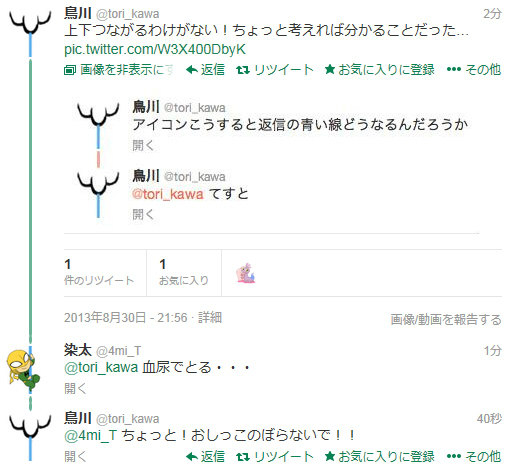Retweet the bottom おしっこ tweet

tap(275, 456)
